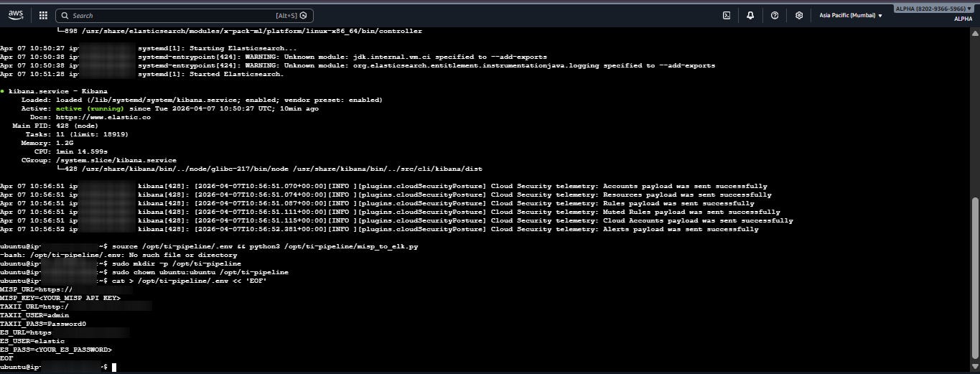This screenshot has width=980, height=374.
Task: Click the x-pack-ml controller path line
Action: pyautogui.click(x=239, y=31)
